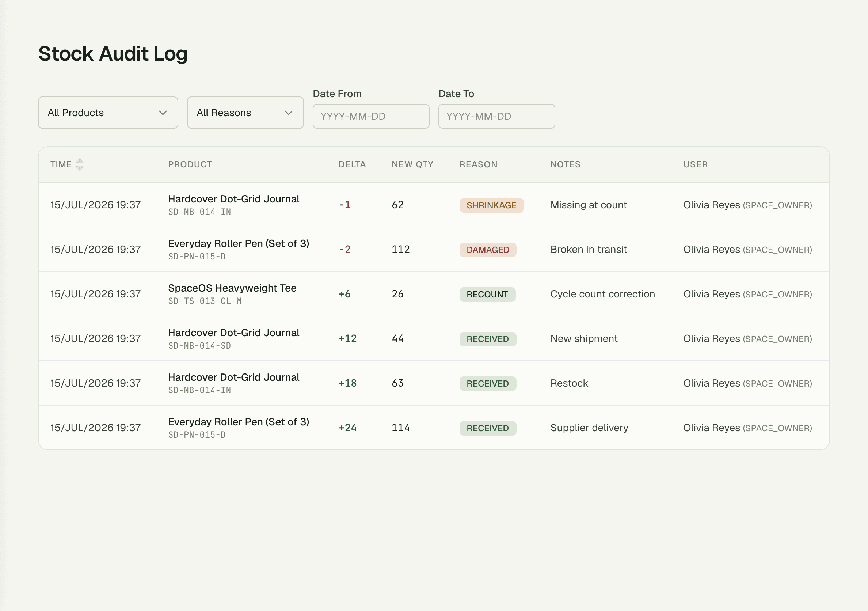868x611 pixels.
Task: Focus the Date From input field
Action: [371, 117]
